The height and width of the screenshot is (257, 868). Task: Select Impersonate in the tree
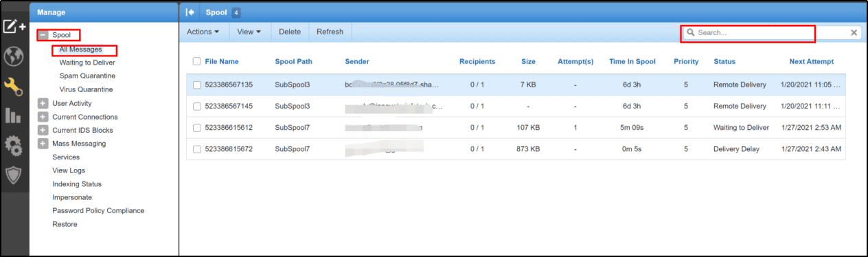[72, 197]
